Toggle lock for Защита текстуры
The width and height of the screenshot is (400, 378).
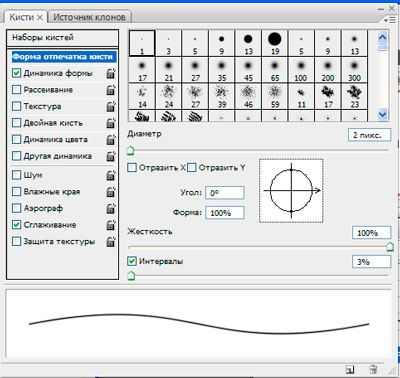pos(111,242)
